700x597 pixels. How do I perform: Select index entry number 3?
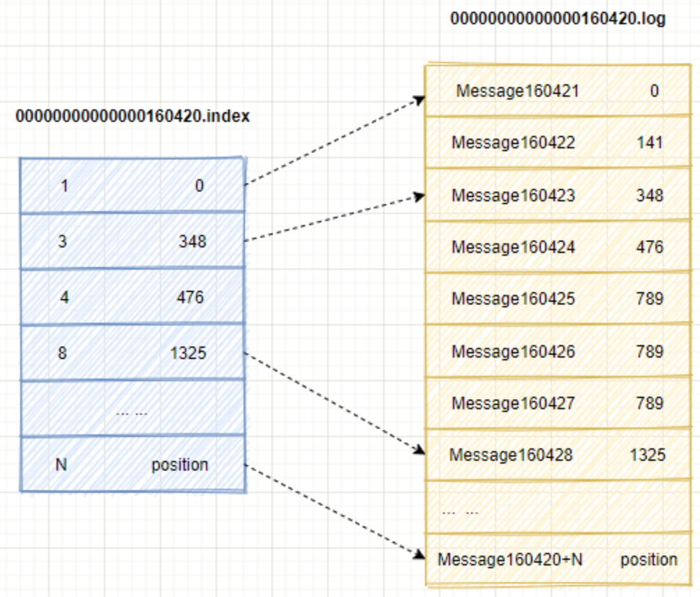pyautogui.click(x=63, y=241)
